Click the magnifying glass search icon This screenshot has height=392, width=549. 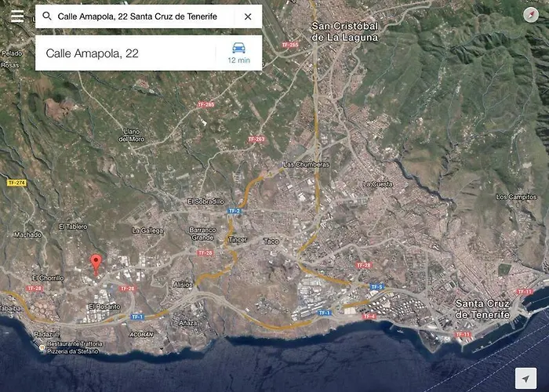click(47, 16)
